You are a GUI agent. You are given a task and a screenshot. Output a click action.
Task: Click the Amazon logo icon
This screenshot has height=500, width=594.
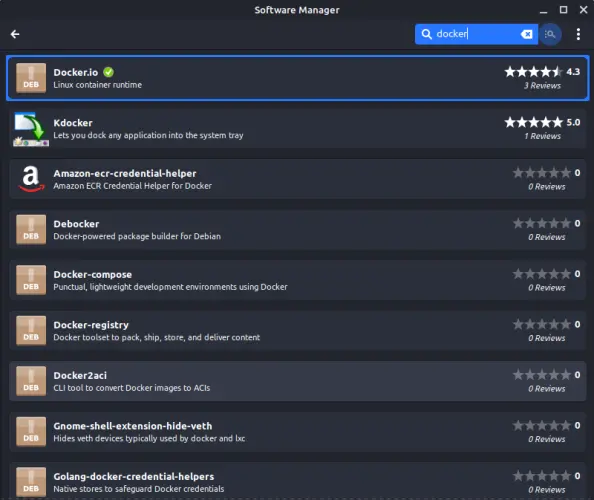(31, 179)
